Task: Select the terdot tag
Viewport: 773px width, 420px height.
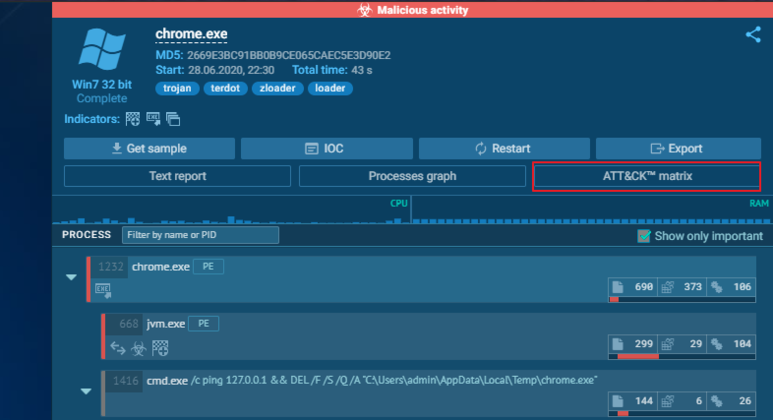Action: tap(225, 88)
